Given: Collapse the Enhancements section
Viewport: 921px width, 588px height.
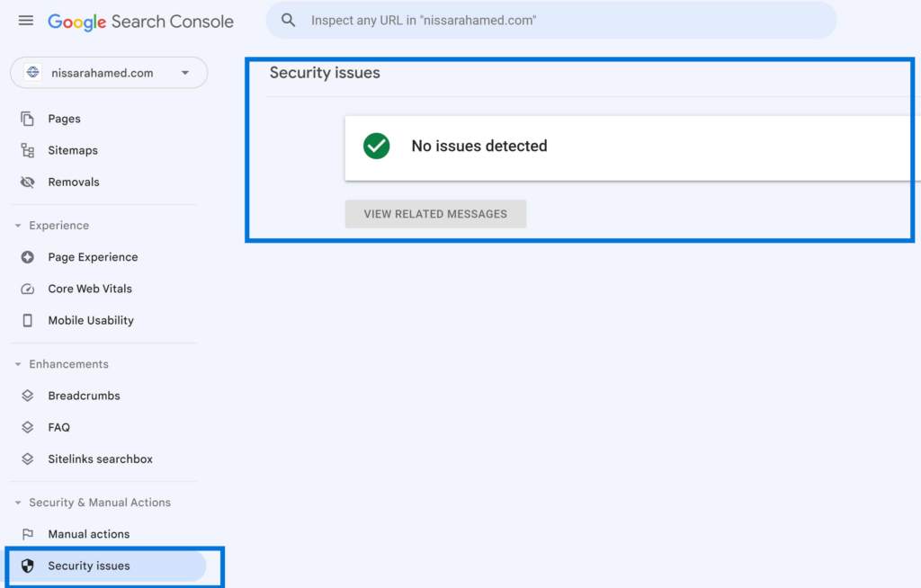Looking at the screenshot, I should pos(16,363).
